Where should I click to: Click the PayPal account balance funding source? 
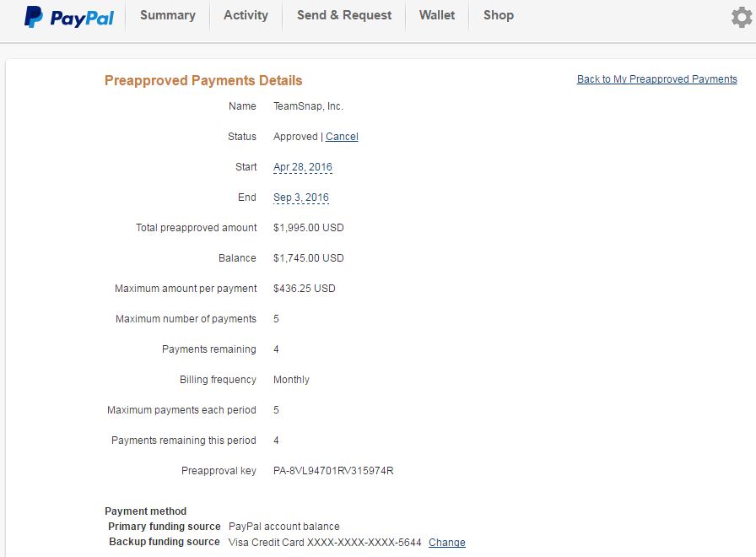pos(284,527)
